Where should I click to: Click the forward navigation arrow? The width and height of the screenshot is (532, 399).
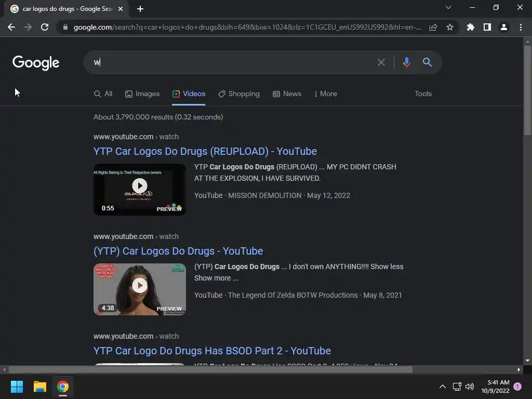click(x=28, y=27)
